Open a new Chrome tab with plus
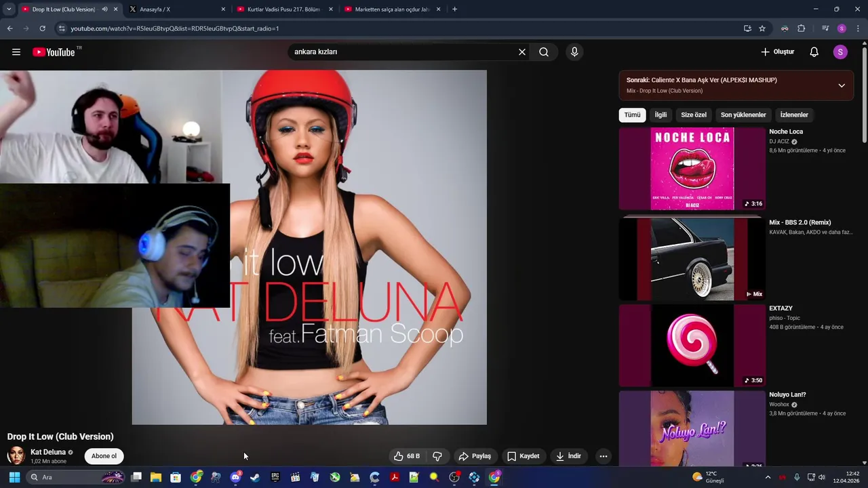The height and width of the screenshot is (488, 868). (x=454, y=9)
